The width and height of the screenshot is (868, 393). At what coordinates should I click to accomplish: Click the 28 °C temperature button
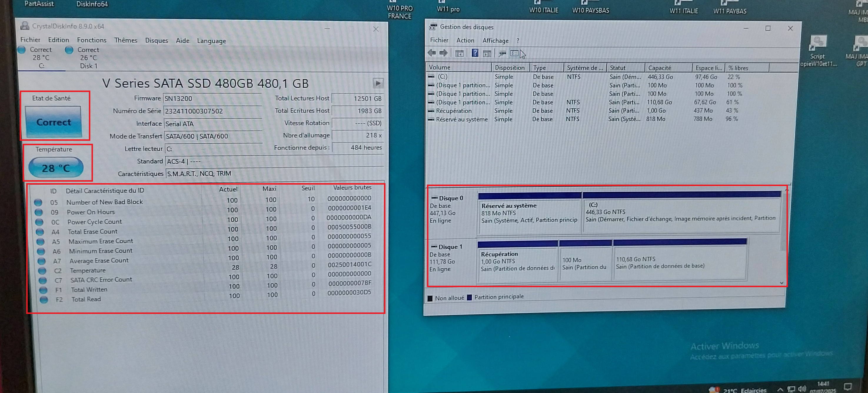(x=56, y=168)
